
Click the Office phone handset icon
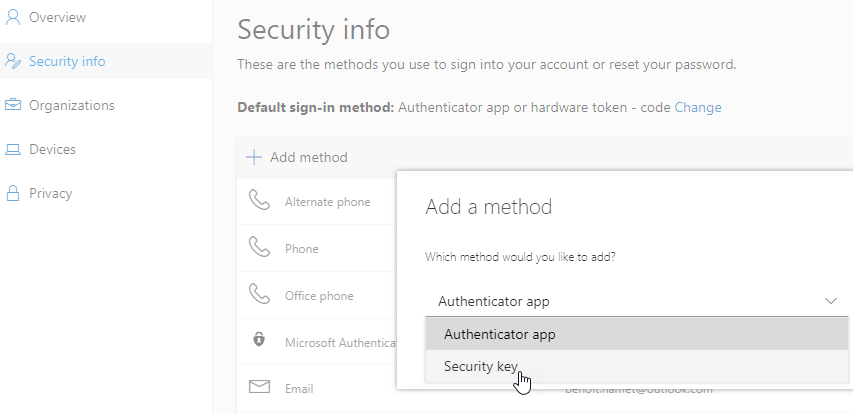click(259, 295)
